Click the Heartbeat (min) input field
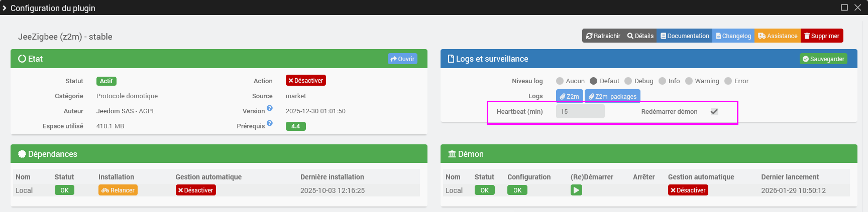Image resolution: width=868 pixels, height=212 pixels. coord(580,112)
